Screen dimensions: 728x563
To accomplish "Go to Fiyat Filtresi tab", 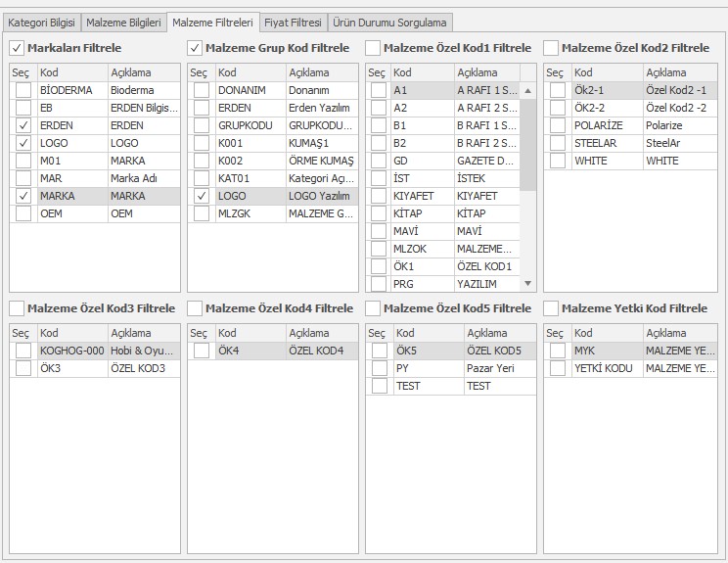I will (293, 22).
